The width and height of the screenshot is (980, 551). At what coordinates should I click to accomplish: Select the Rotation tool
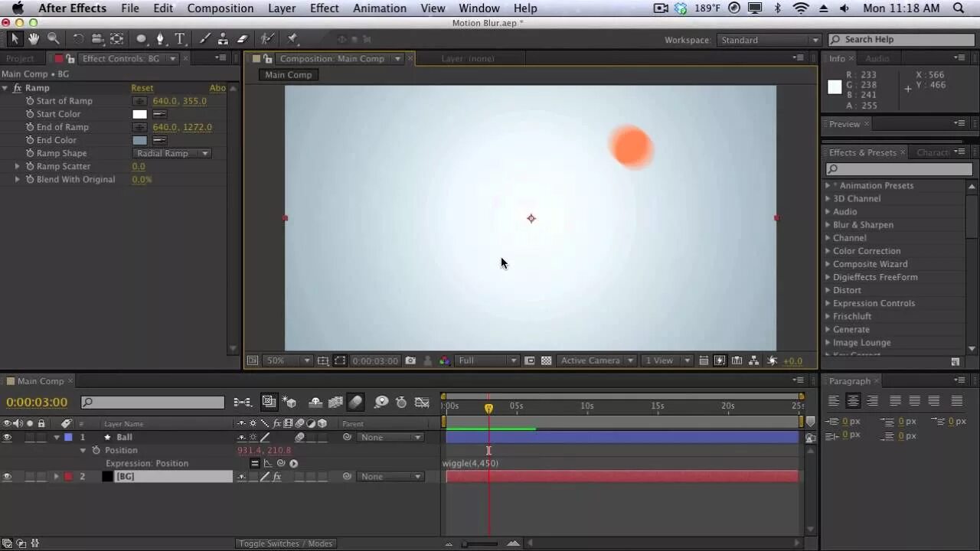(78, 39)
